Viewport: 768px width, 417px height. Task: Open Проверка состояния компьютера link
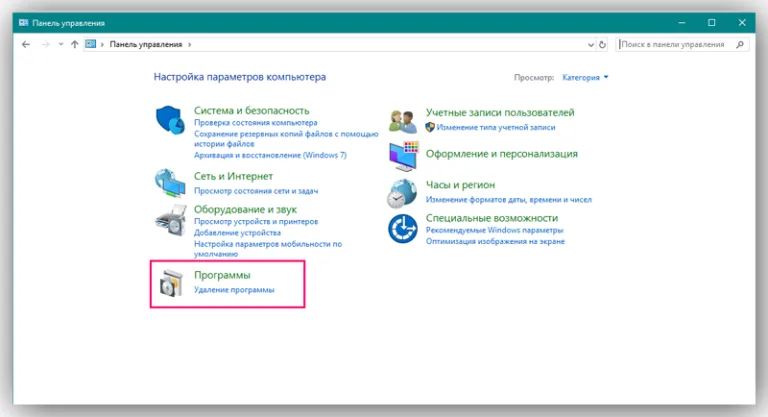click(255, 123)
